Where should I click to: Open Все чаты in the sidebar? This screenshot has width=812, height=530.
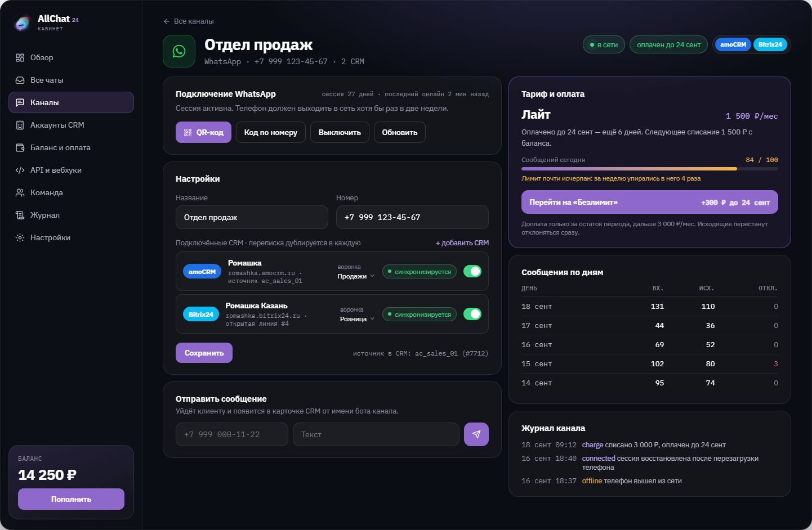click(x=71, y=80)
